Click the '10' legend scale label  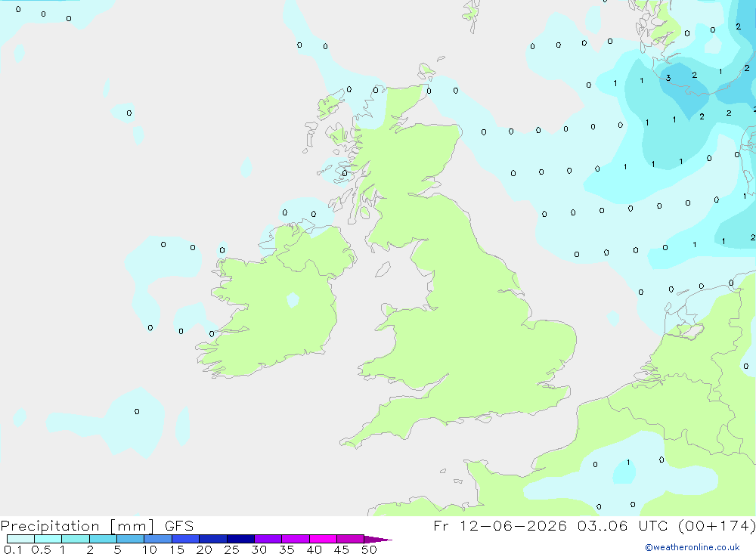coord(150,549)
